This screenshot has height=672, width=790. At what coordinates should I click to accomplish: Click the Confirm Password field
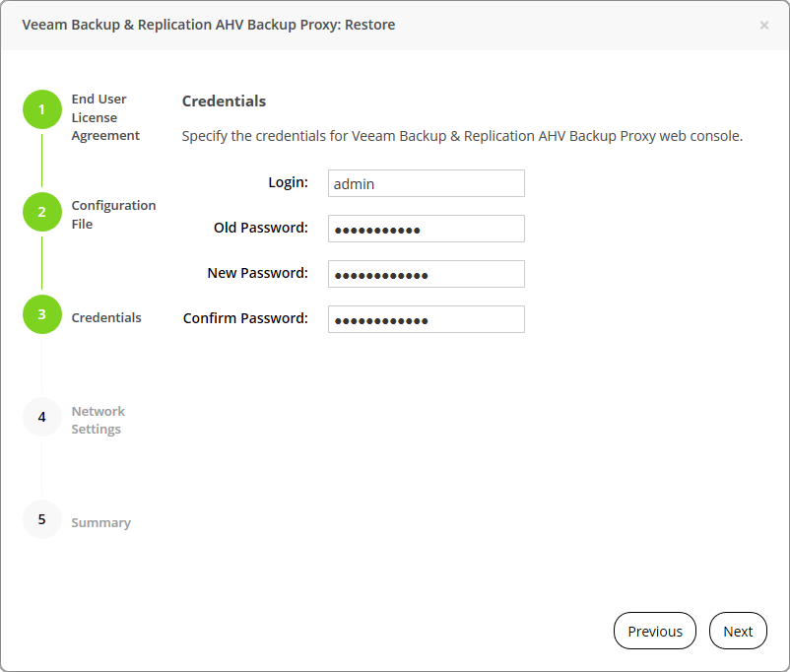click(426, 319)
